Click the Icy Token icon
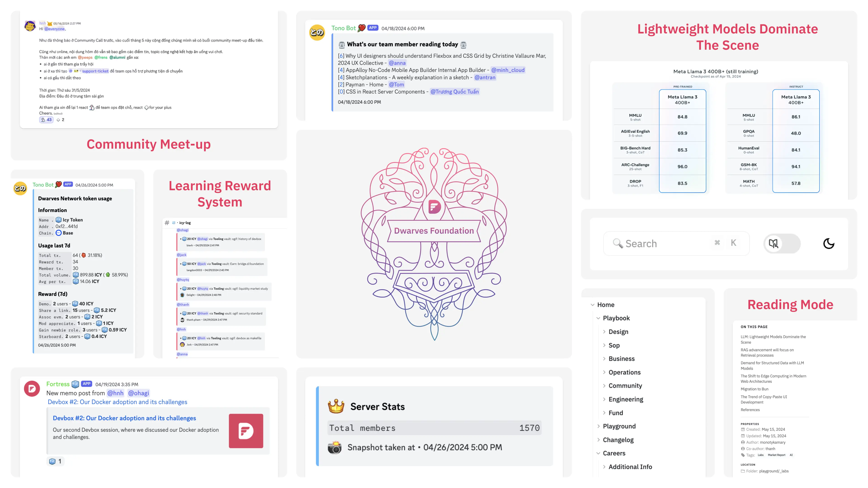Viewport: 868px width, 488px height. [58, 220]
